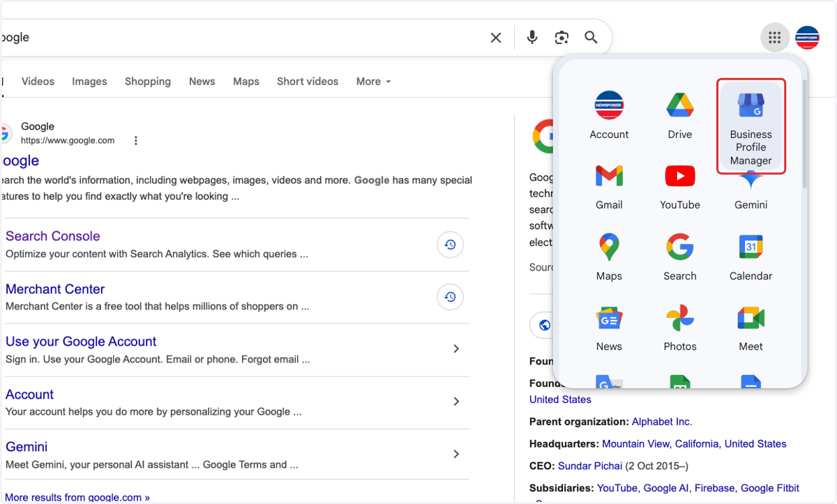Open Maps app in the apps panel
This screenshot has width=837, height=504.
click(x=609, y=258)
